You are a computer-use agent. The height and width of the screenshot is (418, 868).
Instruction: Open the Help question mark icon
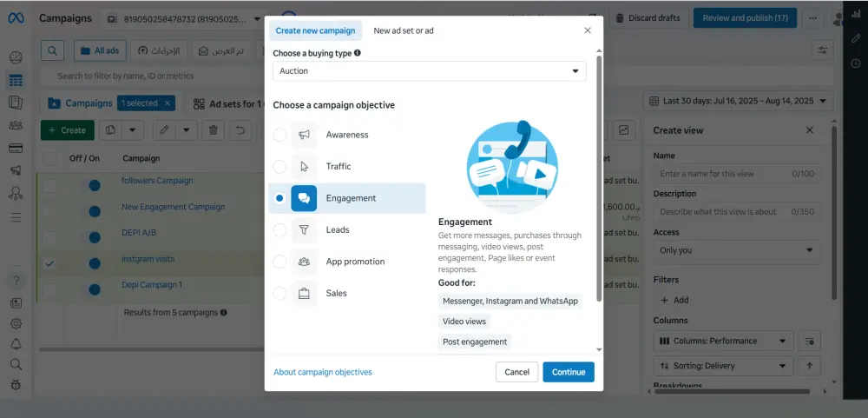pos(16,281)
